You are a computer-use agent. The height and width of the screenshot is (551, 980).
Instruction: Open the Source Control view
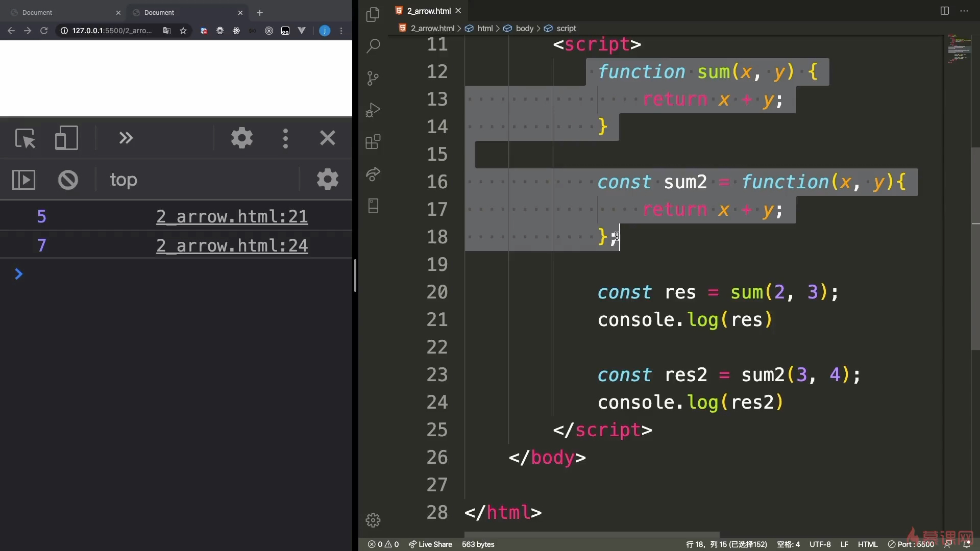(x=373, y=78)
